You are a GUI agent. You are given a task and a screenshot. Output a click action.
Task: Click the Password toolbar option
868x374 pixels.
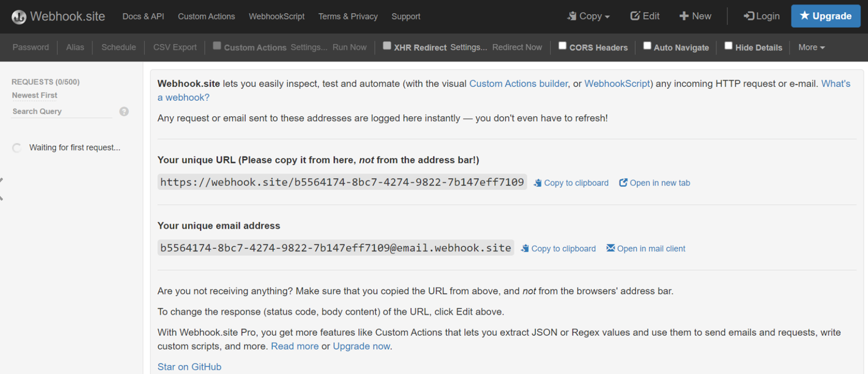(x=31, y=47)
